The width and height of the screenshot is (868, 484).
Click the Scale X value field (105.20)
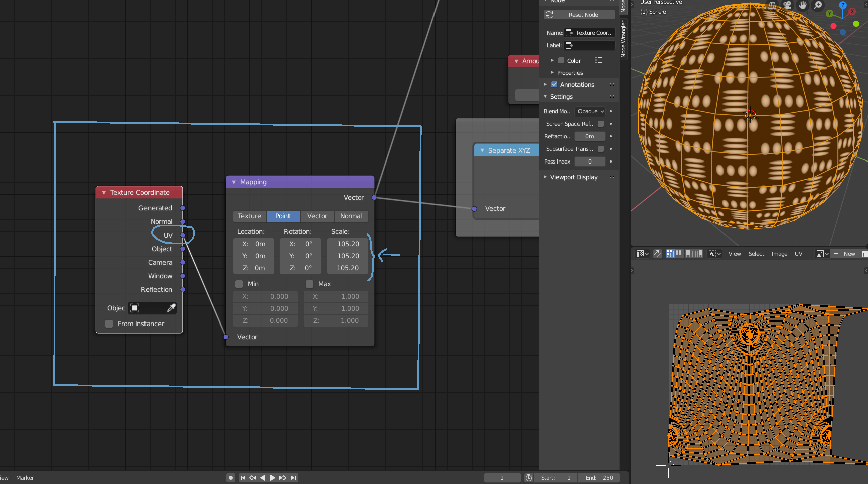[x=348, y=244]
